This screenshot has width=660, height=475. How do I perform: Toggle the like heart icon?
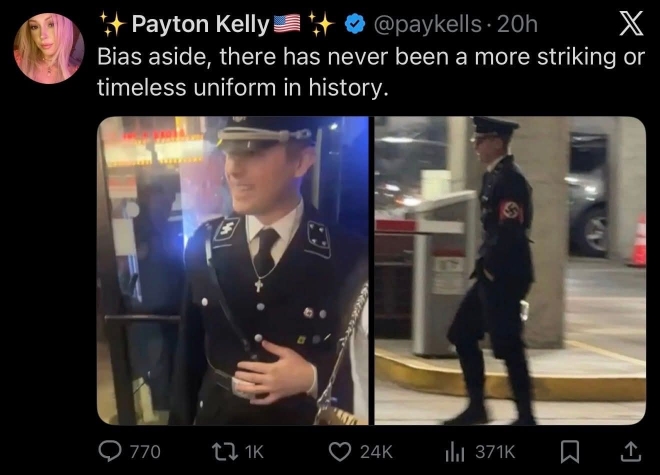coord(340,452)
